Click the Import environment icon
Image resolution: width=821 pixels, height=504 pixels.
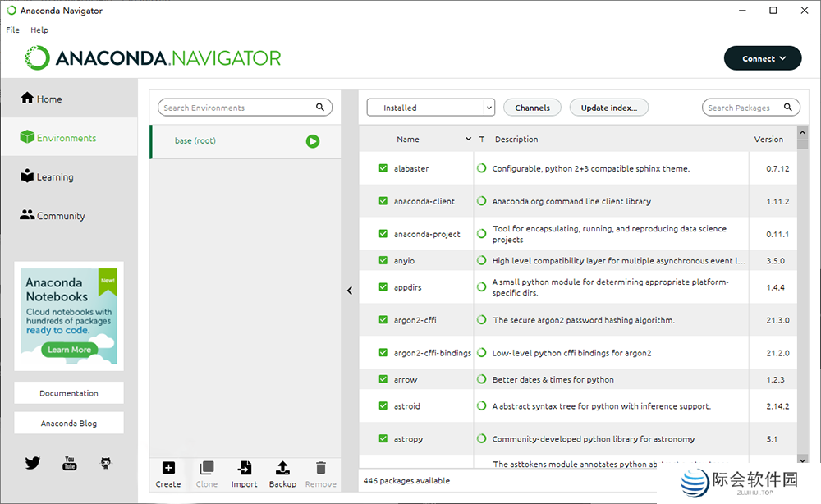click(244, 469)
